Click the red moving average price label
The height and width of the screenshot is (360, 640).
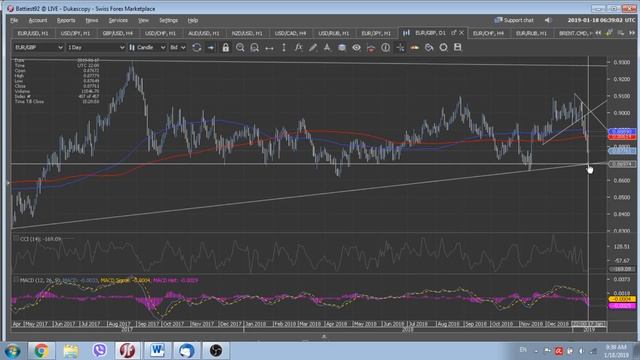point(622,137)
